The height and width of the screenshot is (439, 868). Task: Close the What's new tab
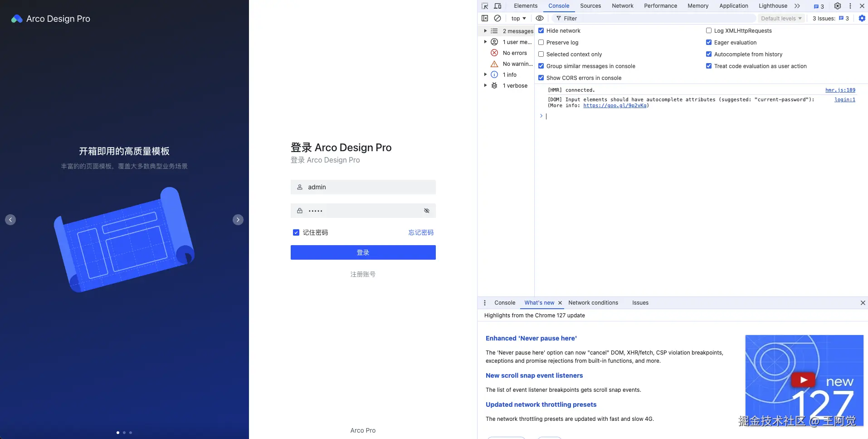tap(560, 303)
